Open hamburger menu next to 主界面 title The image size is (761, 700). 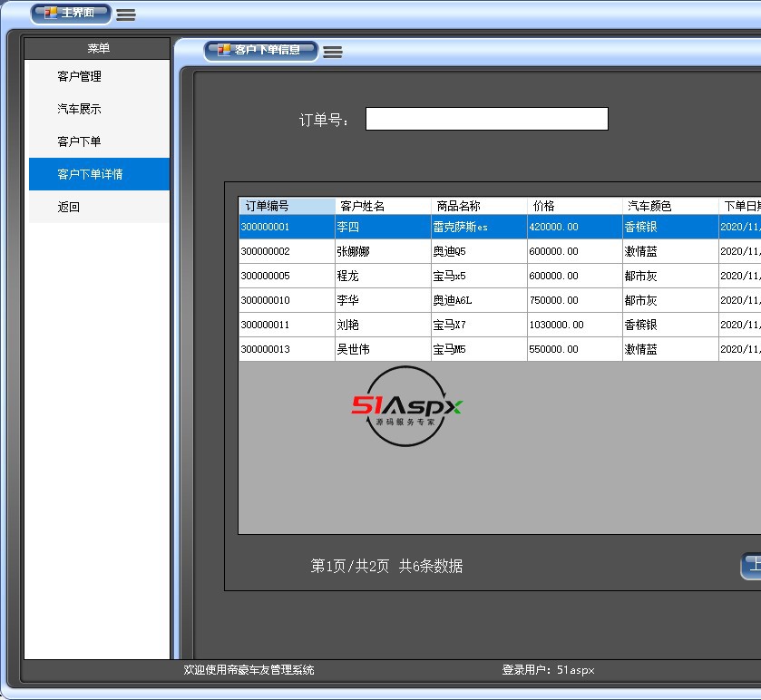pos(126,15)
